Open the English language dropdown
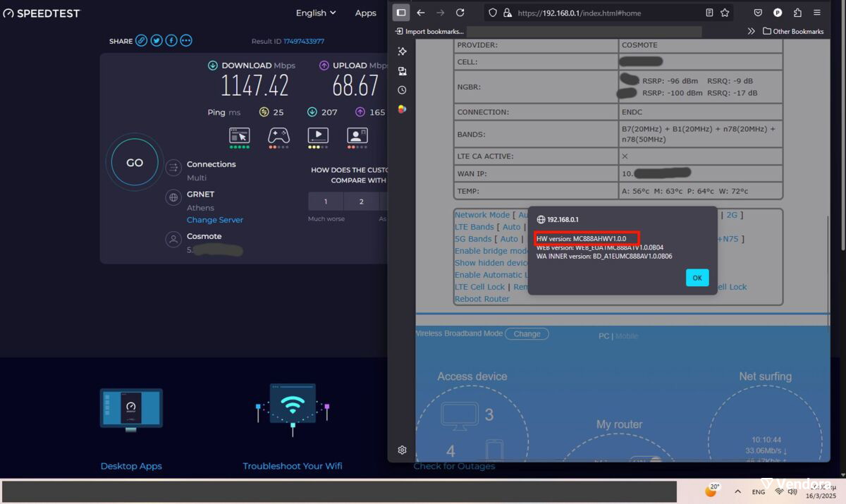This screenshot has width=846, height=504. tap(316, 13)
